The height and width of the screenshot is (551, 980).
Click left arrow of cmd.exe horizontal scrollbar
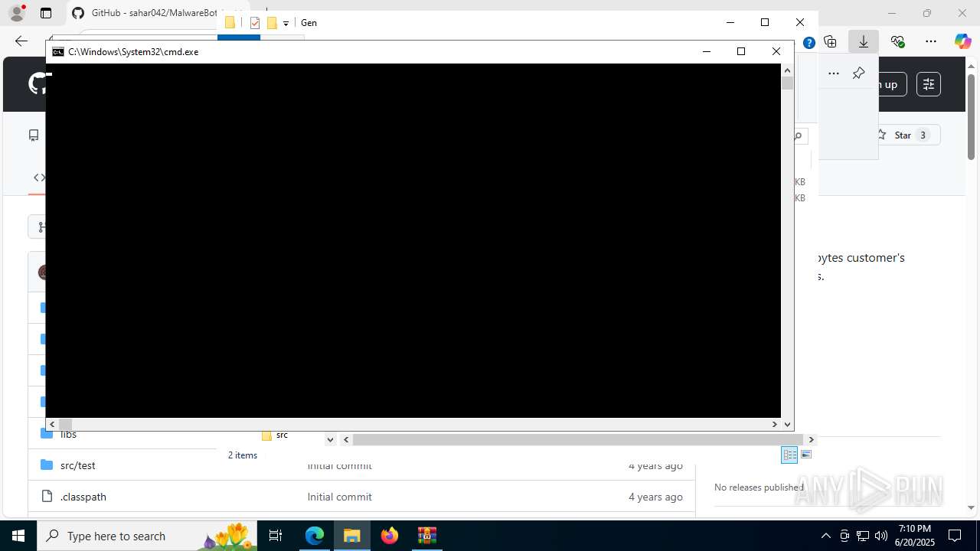pyautogui.click(x=52, y=424)
